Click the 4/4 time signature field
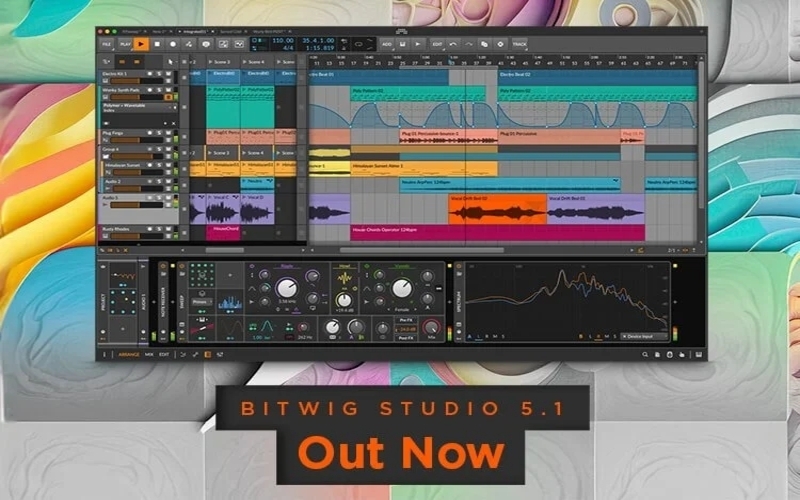This screenshot has height=500, width=800. point(288,48)
